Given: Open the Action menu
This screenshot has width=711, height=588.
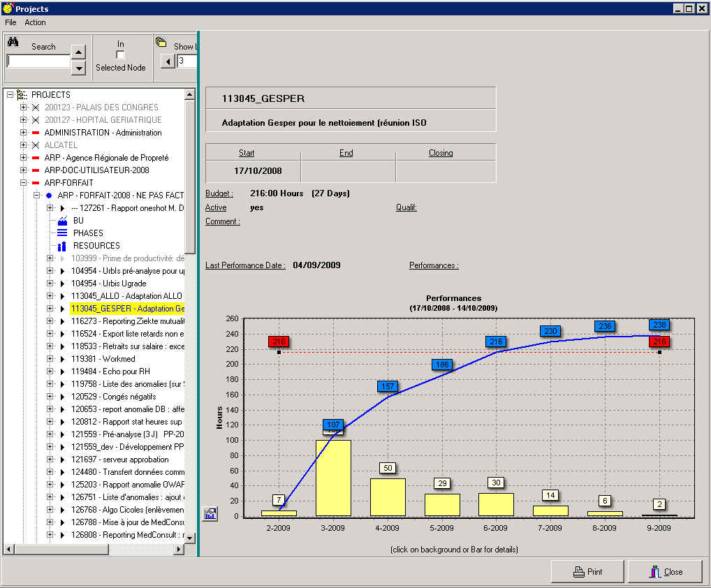Looking at the screenshot, I should 35,22.
